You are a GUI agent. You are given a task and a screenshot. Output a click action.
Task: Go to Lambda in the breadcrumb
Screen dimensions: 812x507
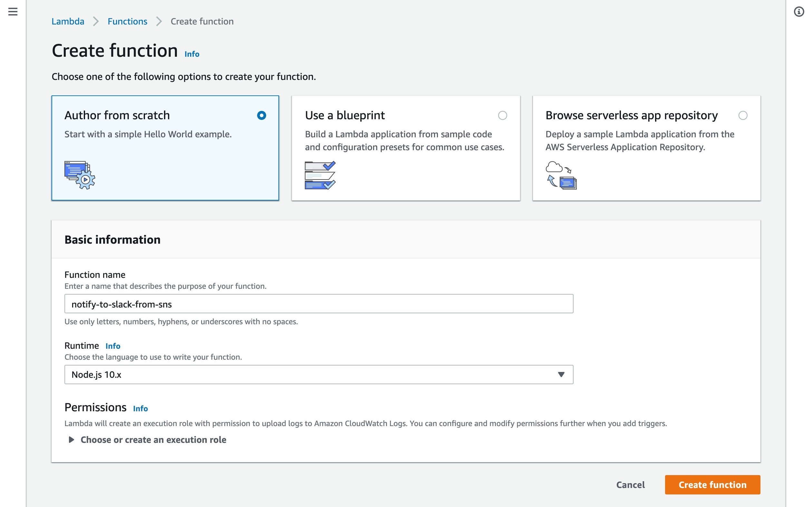68,22
